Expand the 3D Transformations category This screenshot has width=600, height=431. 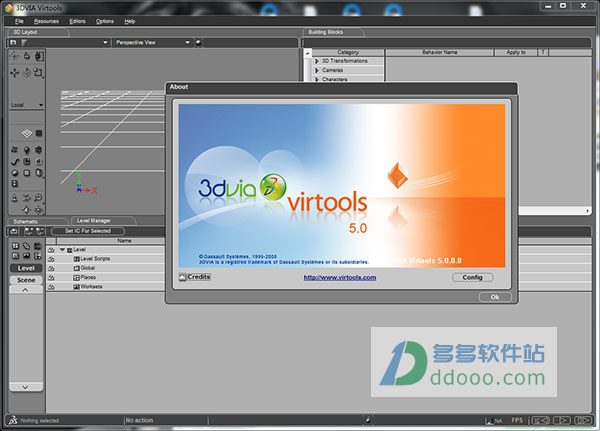(x=317, y=61)
